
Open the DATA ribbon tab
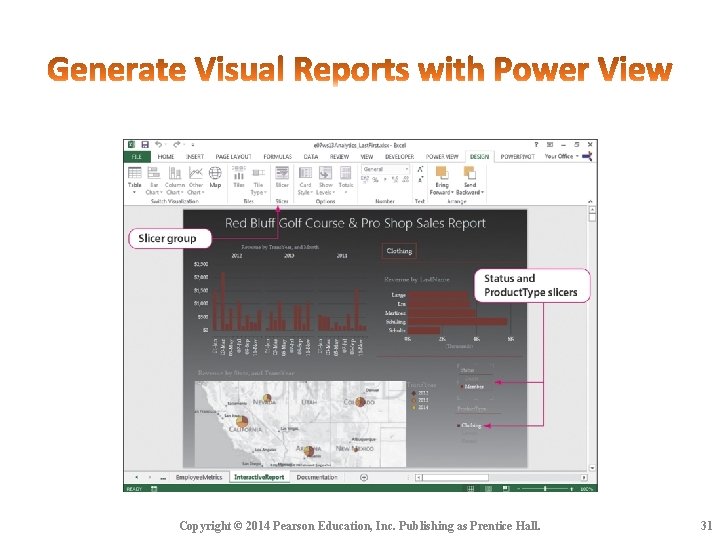click(310, 157)
